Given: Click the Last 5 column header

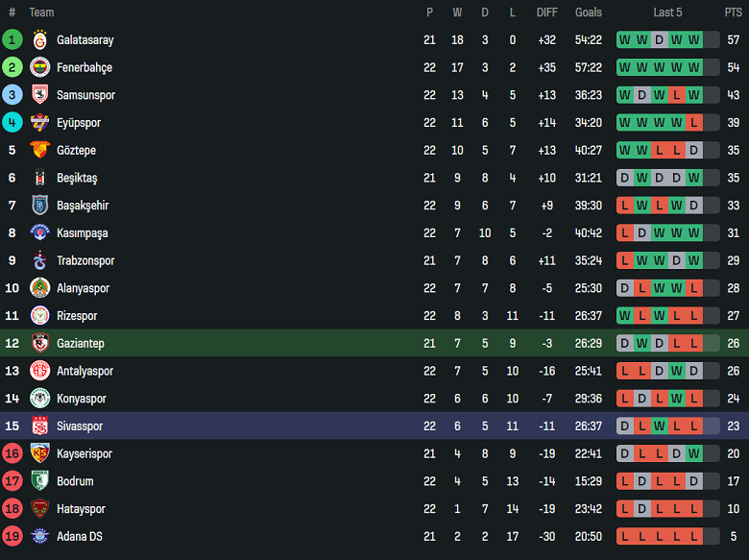Looking at the screenshot, I should click(x=667, y=12).
